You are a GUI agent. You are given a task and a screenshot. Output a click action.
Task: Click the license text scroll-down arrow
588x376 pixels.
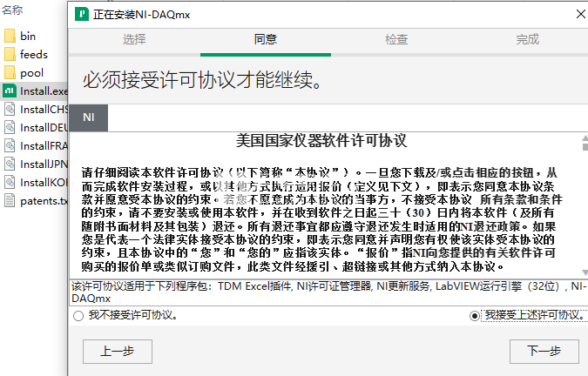(585, 272)
